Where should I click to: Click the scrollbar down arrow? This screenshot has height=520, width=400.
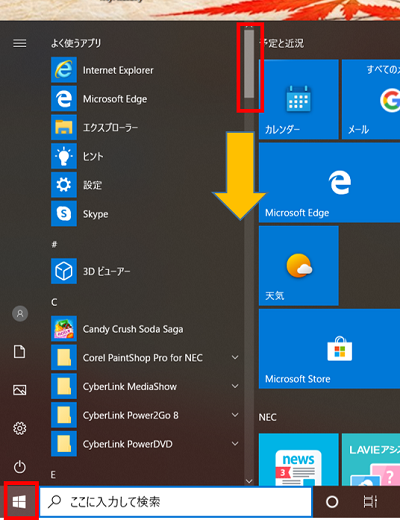coord(249,481)
